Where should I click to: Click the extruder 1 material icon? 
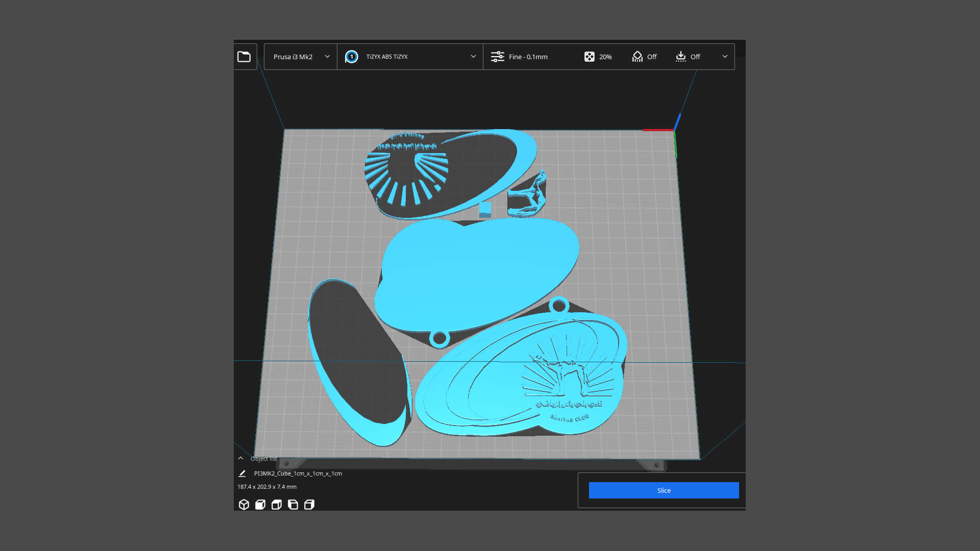click(x=351, y=57)
